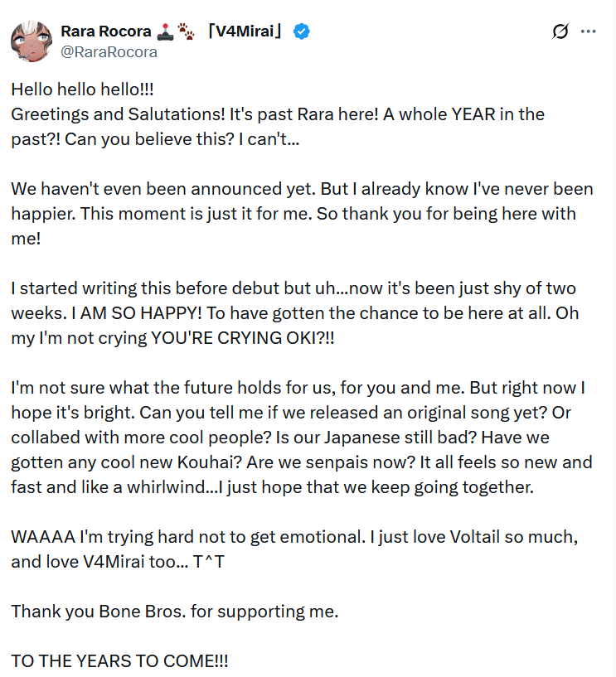
Task: Click the "I'm not sure what the future holds" paragraph
Action: tap(302, 438)
